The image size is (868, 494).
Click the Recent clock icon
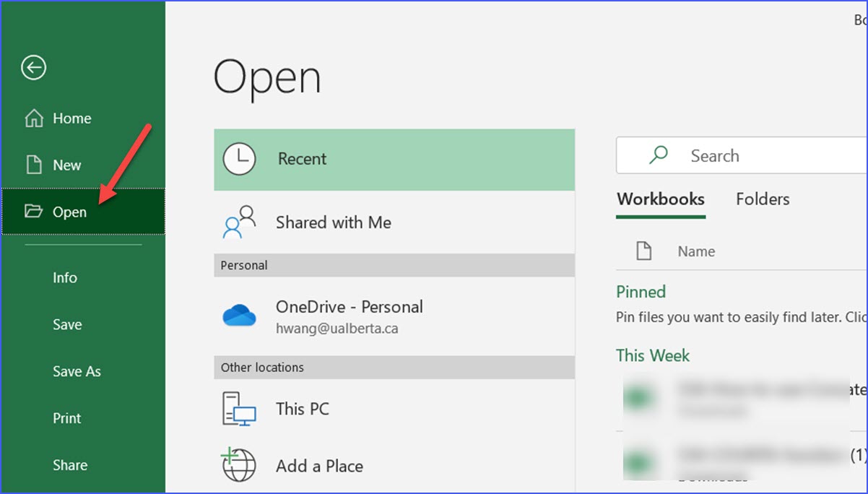(x=240, y=159)
